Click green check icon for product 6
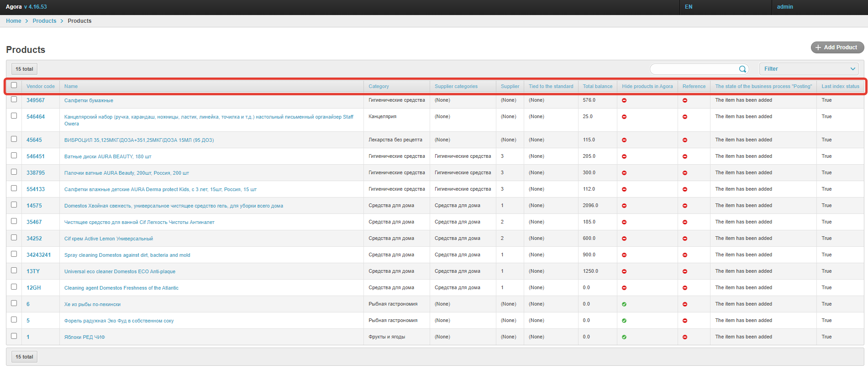Viewport: 868px width, 369px height. point(624,304)
